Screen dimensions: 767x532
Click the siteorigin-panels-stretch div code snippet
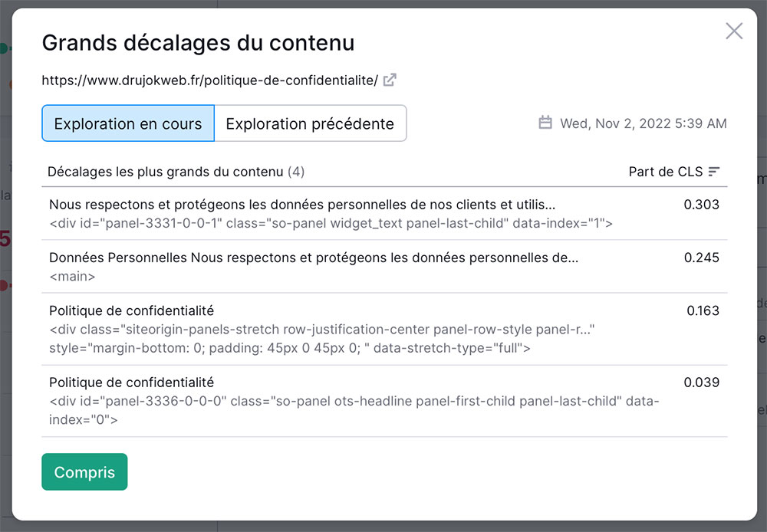coord(322,339)
